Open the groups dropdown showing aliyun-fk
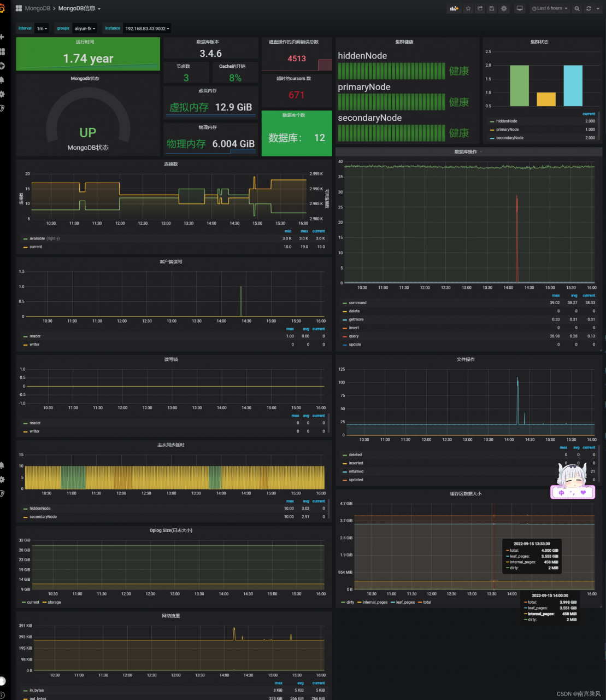Viewport: 606px width, 700px height. tap(85, 28)
